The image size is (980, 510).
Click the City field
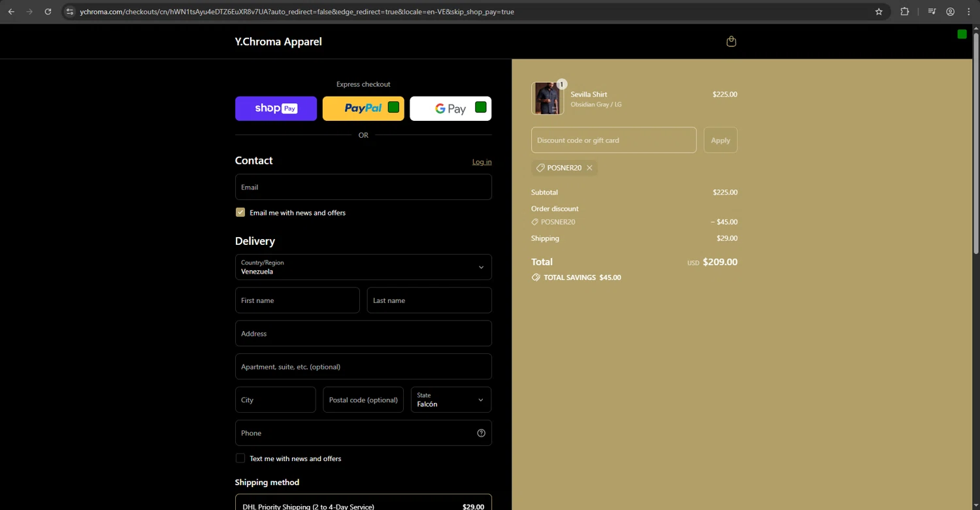pyautogui.click(x=276, y=400)
